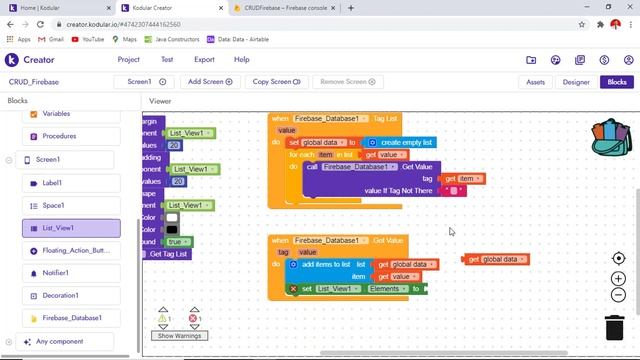The height and width of the screenshot is (360, 640).
Task: Click the Copy Screen button
Action: [x=276, y=82]
